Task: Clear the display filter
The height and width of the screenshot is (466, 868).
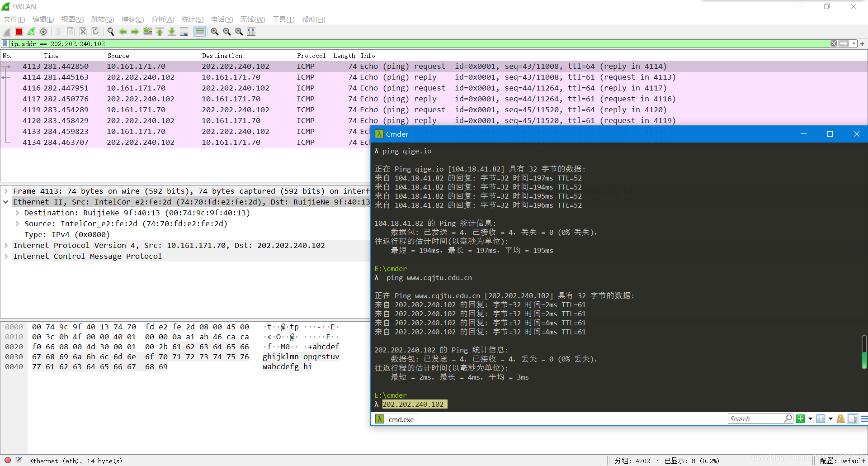Action: 834,44
